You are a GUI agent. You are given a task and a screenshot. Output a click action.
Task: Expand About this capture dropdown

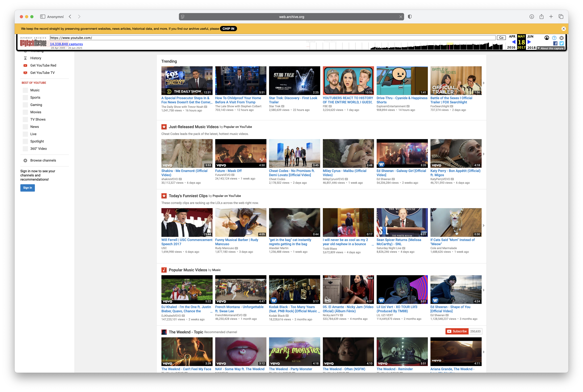550,48
